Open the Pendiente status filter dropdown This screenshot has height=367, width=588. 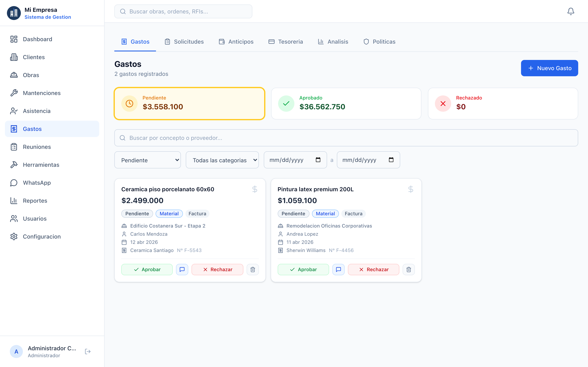pos(147,160)
